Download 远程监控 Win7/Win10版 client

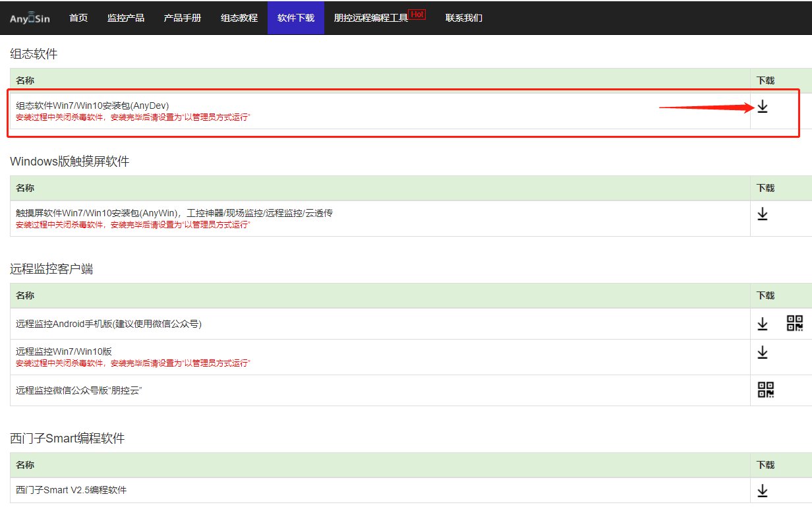pyautogui.click(x=762, y=353)
